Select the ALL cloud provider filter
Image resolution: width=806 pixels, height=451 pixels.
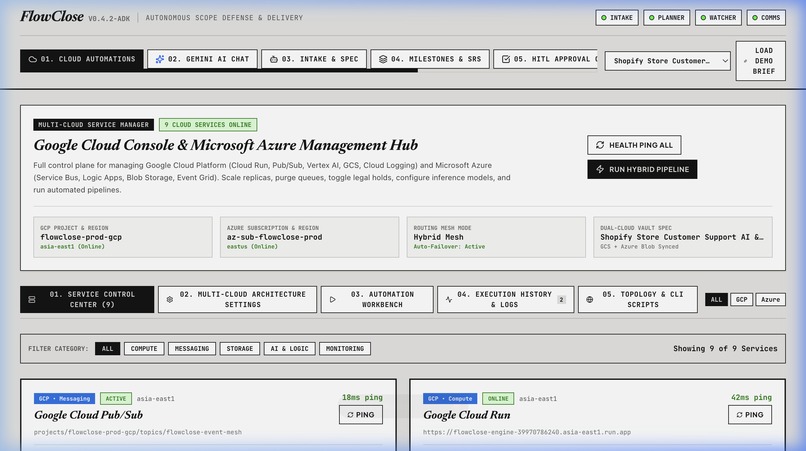[716, 299]
